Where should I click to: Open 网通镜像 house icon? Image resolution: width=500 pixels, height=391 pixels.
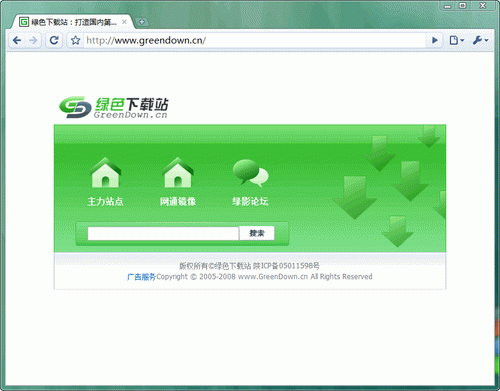pos(178,172)
